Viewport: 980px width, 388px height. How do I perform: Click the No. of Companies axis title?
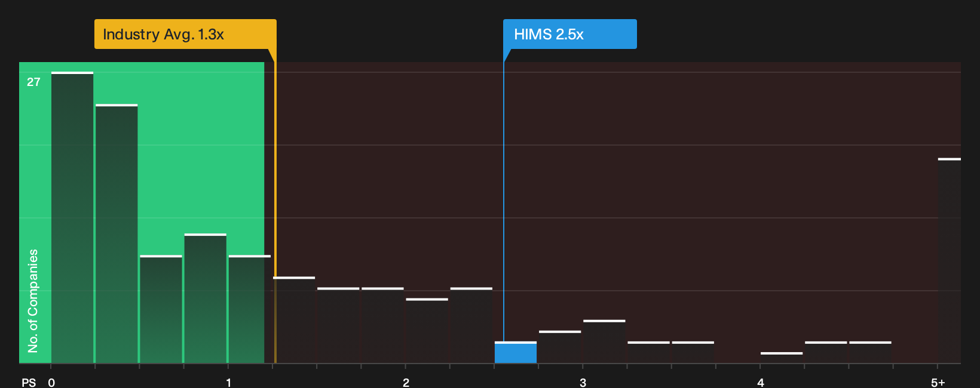[x=33, y=300]
